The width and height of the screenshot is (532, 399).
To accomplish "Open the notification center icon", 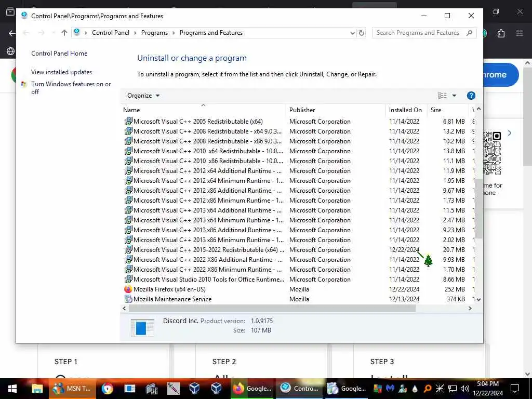I will pyautogui.click(x=515, y=389).
